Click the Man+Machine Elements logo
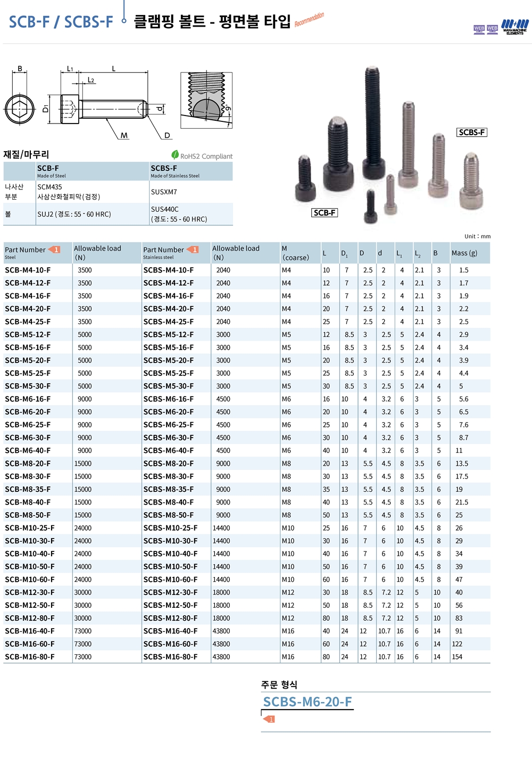This screenshot has width=532, height=767. (515, 27)
